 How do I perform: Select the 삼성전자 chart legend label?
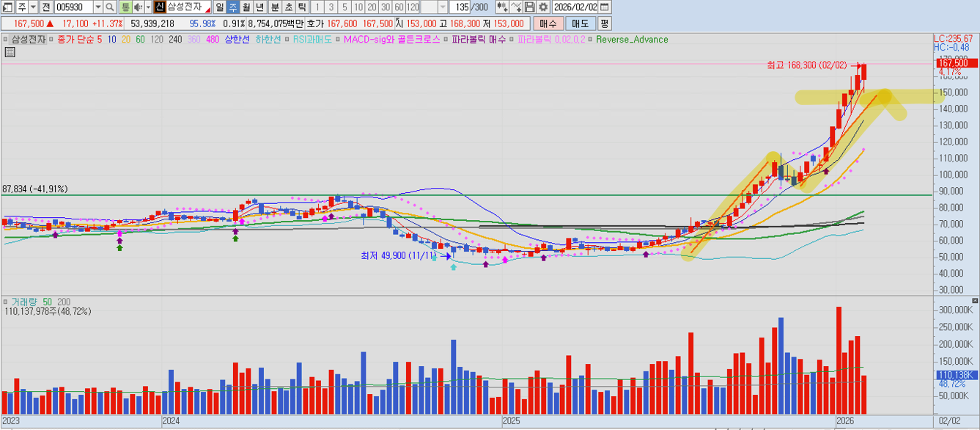29,39
